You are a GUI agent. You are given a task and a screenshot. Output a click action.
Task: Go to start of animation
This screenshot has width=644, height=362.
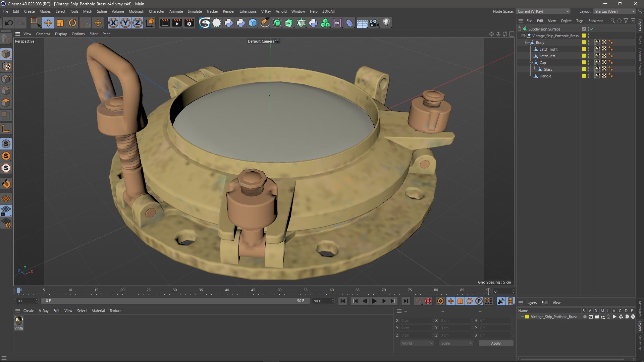(342, 301)
